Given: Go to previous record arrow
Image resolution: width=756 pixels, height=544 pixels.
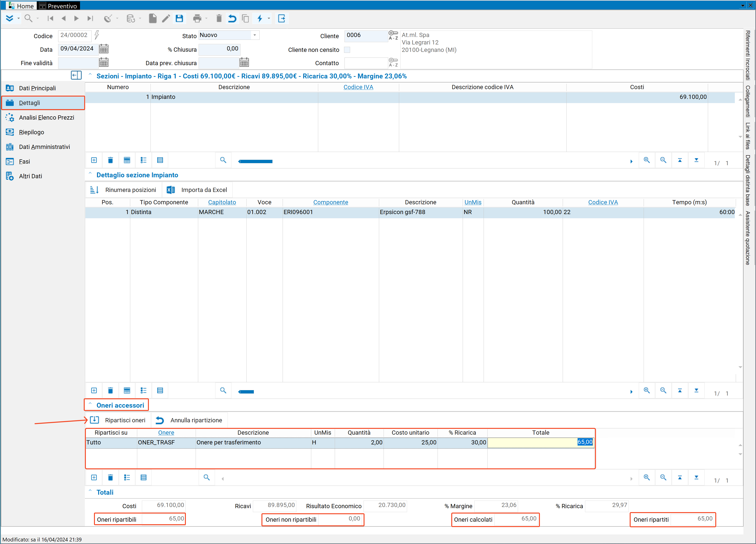Looking at the screenshot, I should point(63,18).
